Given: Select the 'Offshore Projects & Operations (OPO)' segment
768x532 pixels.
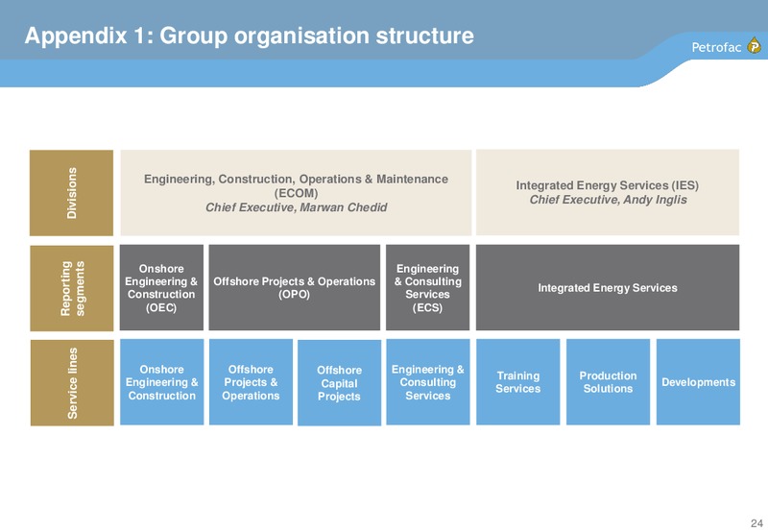Looking at the screenshot, I should 295,287.
